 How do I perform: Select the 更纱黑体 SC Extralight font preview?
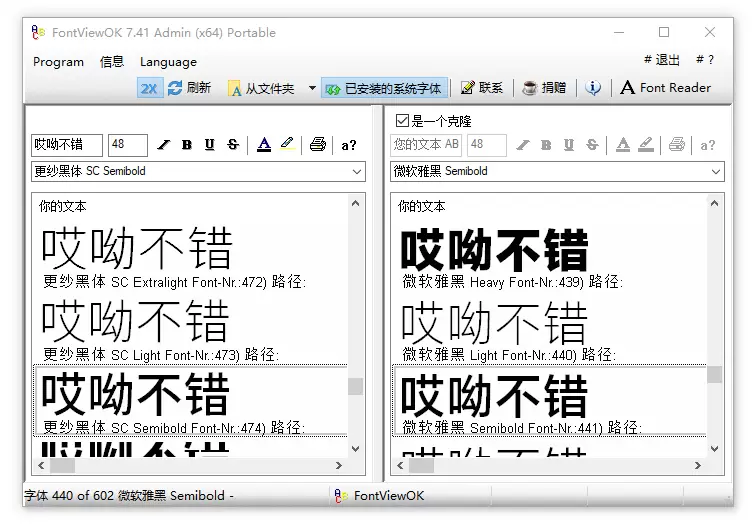(191, 257)
